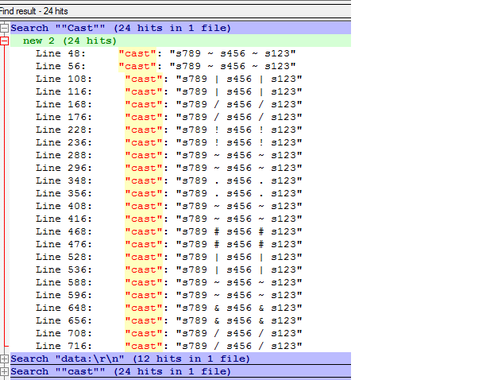Select the Search ""Cast"" (24 hits in 1 file) header
The image size is (490, 380).
[x=181, y=28]
